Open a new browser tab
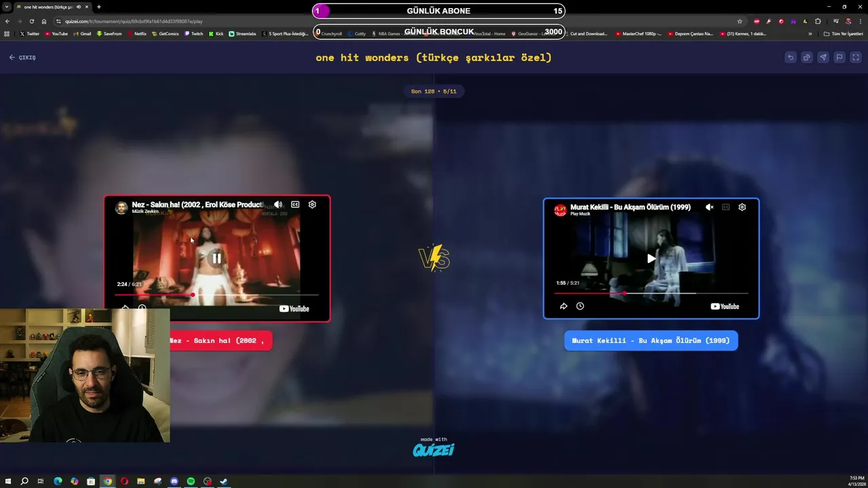Viewport: 868px width, 488px height. 99,7
